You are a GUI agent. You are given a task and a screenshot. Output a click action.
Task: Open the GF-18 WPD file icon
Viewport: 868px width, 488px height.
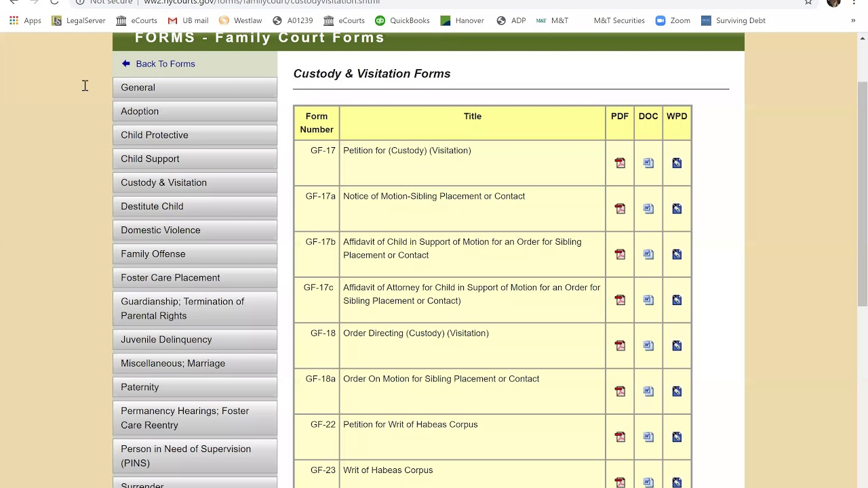[677, 346]
